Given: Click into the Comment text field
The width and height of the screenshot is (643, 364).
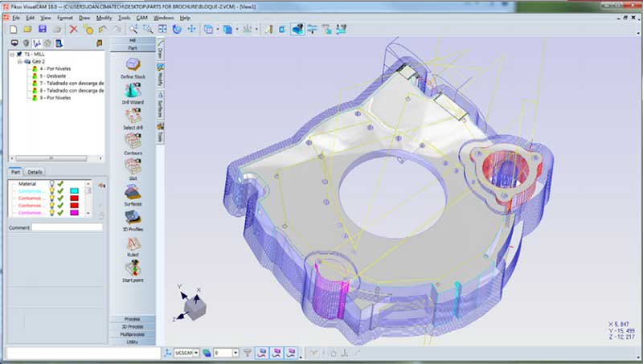Looking at the screenshot, I should pyautogui.click(x=67, y=227).
